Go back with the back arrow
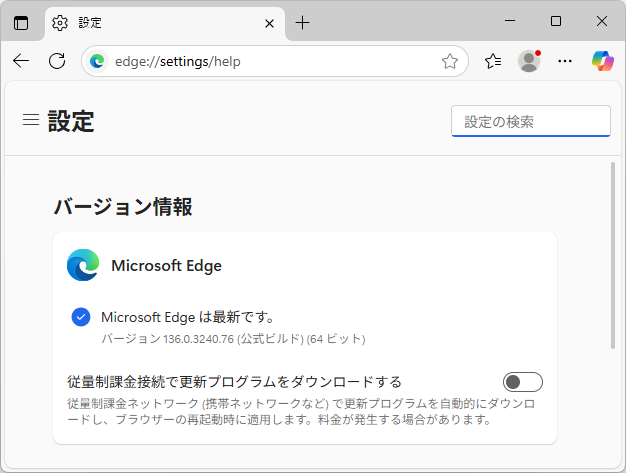 (x=21, y=61)
